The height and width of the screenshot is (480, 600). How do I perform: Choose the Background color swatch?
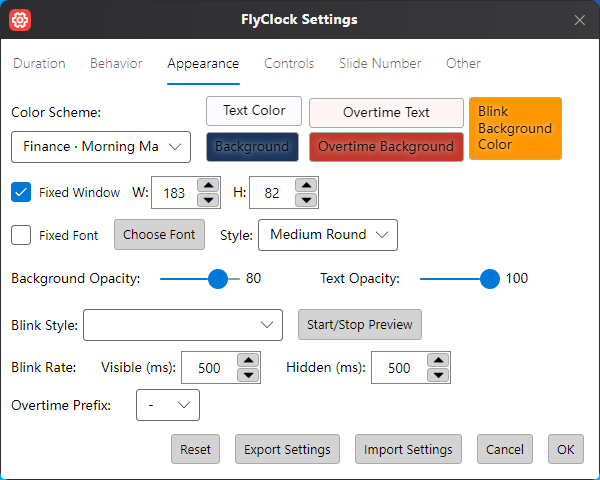tap(252, 147)
